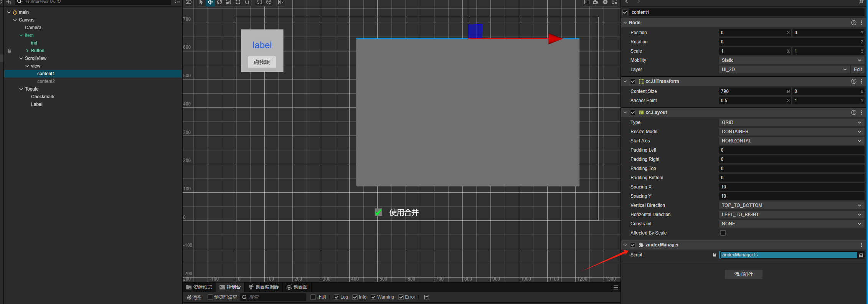Screen dimensions: 868x304
Task: Switch to the 动画编辑器 tab
Action: coord(264,287)
